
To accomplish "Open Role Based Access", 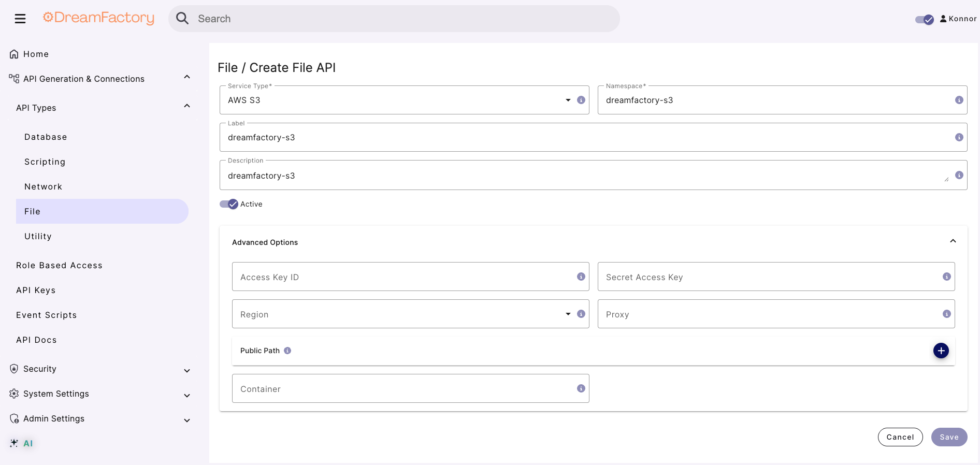I will (59, 265).
